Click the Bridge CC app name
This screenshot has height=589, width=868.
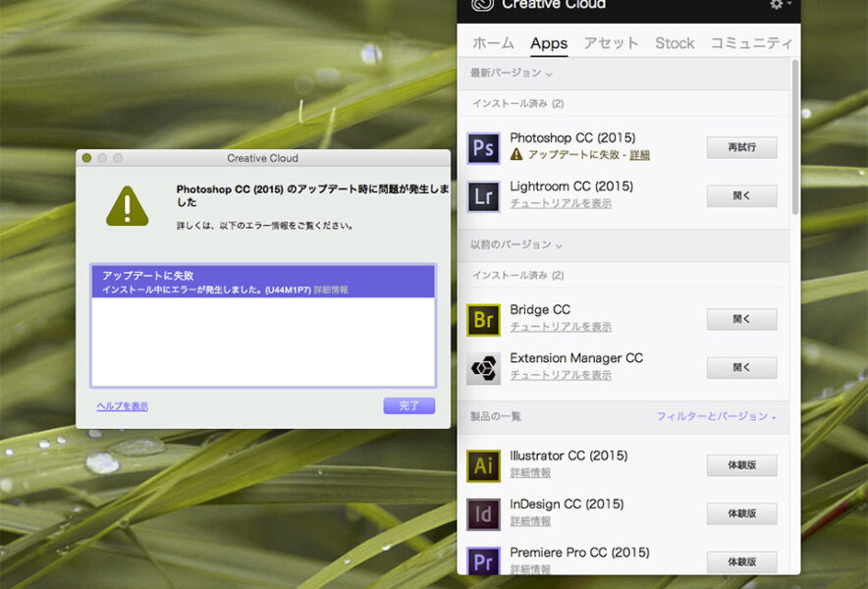tap(540, 310)
